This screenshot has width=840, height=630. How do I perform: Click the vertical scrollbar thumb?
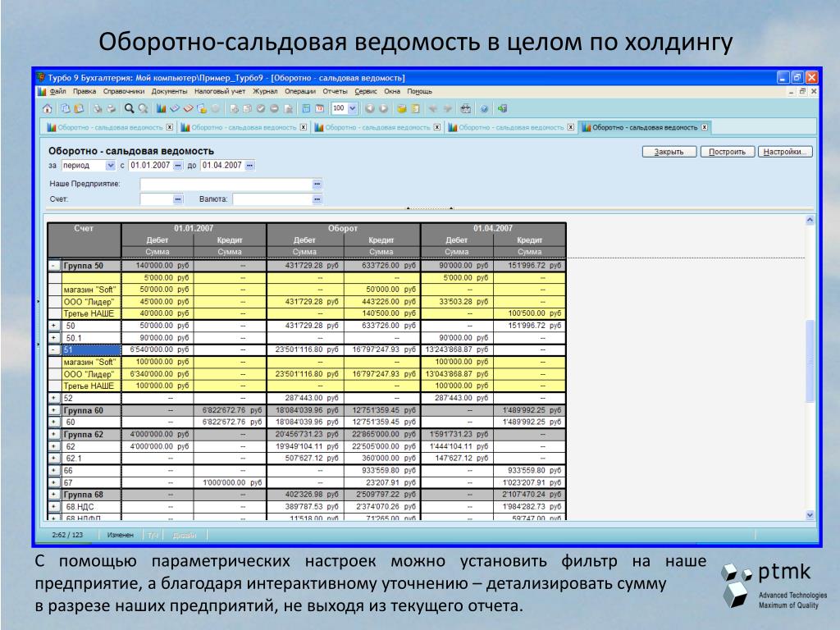tap(810, 361)
